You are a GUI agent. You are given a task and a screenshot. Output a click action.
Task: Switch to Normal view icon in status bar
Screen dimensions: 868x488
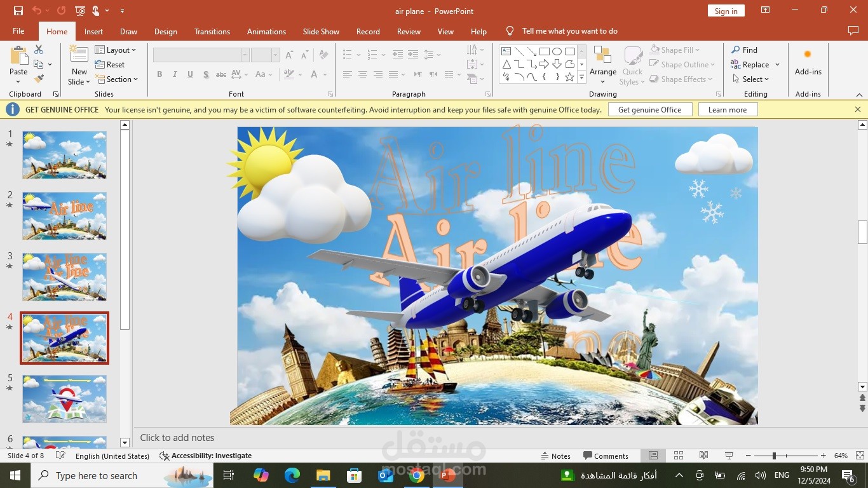(x=653, y=456)
